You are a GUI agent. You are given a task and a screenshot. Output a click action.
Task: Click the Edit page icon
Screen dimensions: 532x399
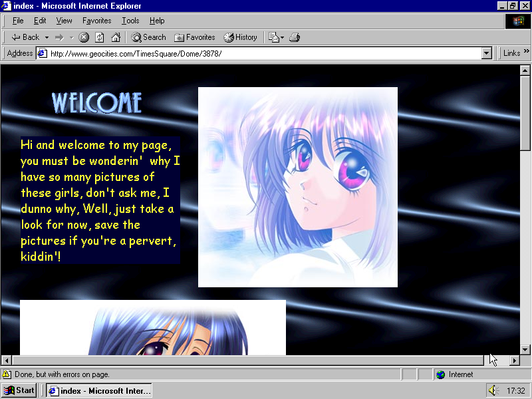click(273, 37)
